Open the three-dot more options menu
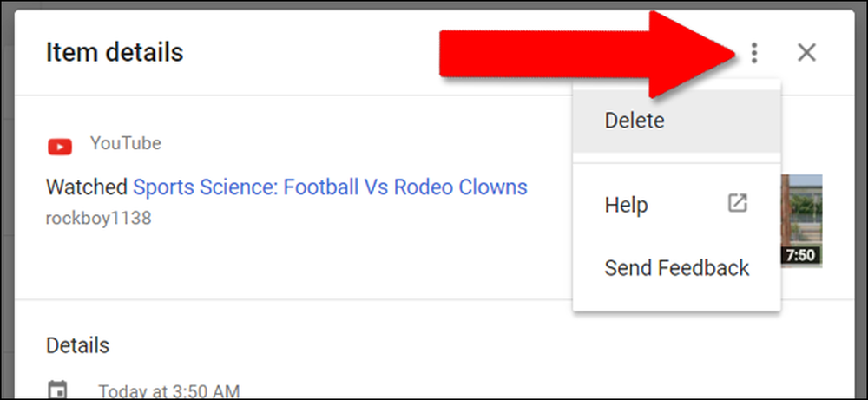This screenshot has width=868, height=400. pos(753,53)
